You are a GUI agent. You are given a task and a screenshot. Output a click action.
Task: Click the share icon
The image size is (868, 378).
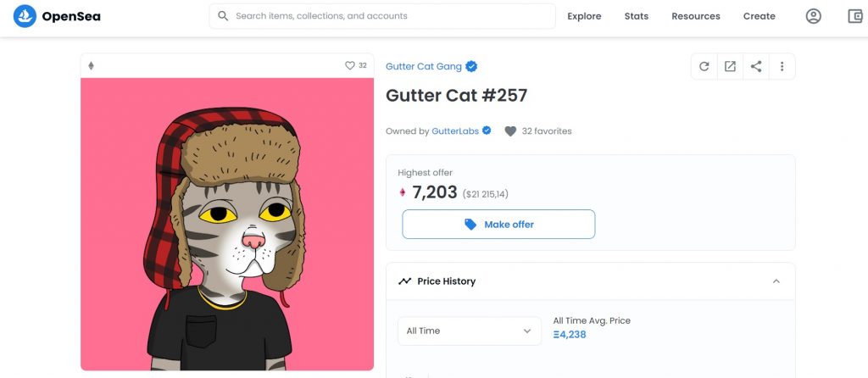(756, 66)
